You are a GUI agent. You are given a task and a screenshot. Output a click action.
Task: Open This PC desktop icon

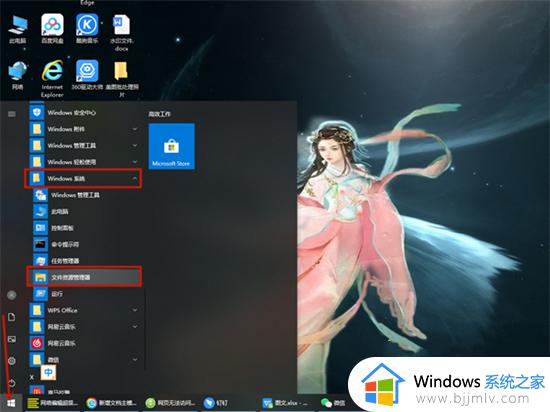(x=18, y=29)
